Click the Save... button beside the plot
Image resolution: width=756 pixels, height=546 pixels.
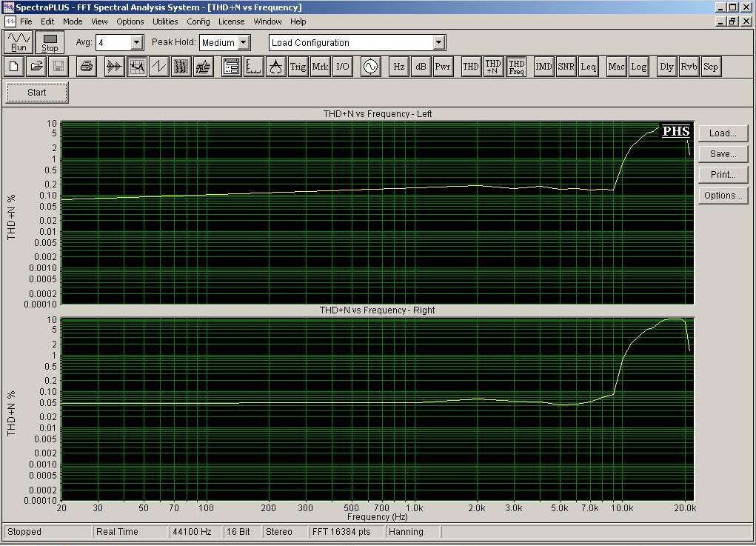coord(723,154)
